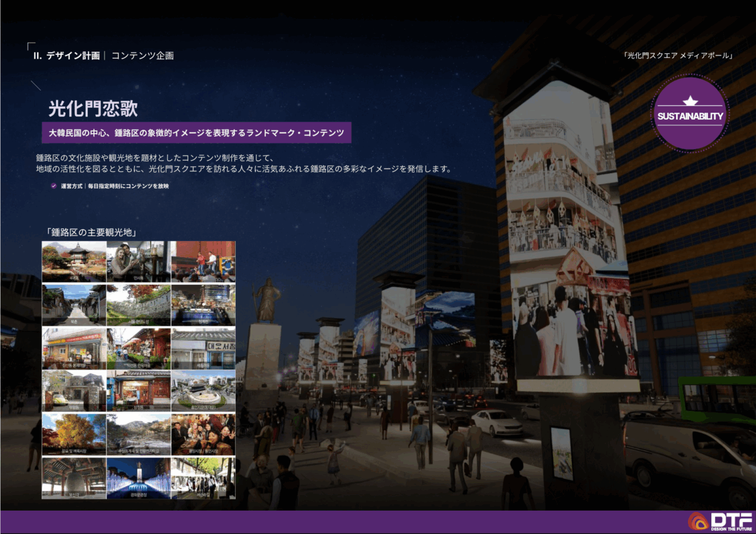Click the large foreground media pole screen
The image size is (756, 534).
pos(570,239)
